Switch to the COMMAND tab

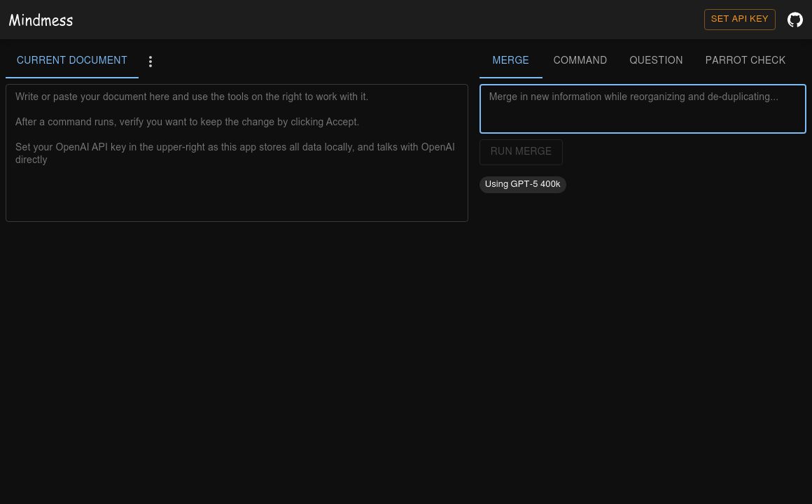coord(580,61)
